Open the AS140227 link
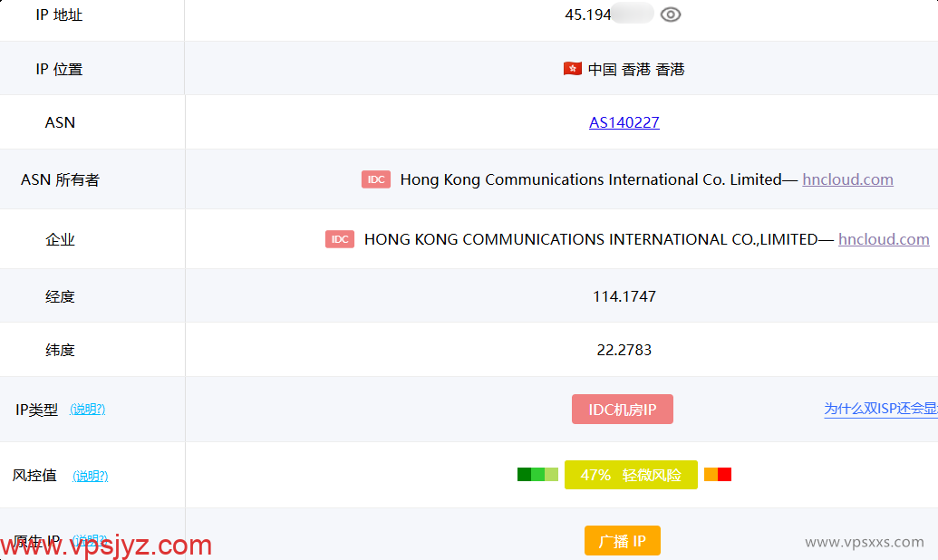938x560 pixels. [624, 122]
